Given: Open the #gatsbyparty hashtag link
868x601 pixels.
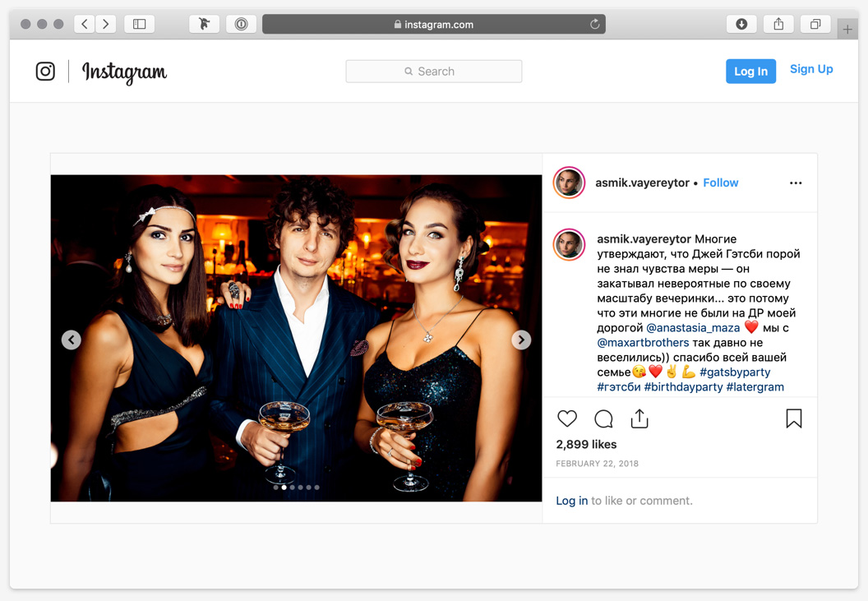Looking at the screenshot, I should (x=735, y=372).
